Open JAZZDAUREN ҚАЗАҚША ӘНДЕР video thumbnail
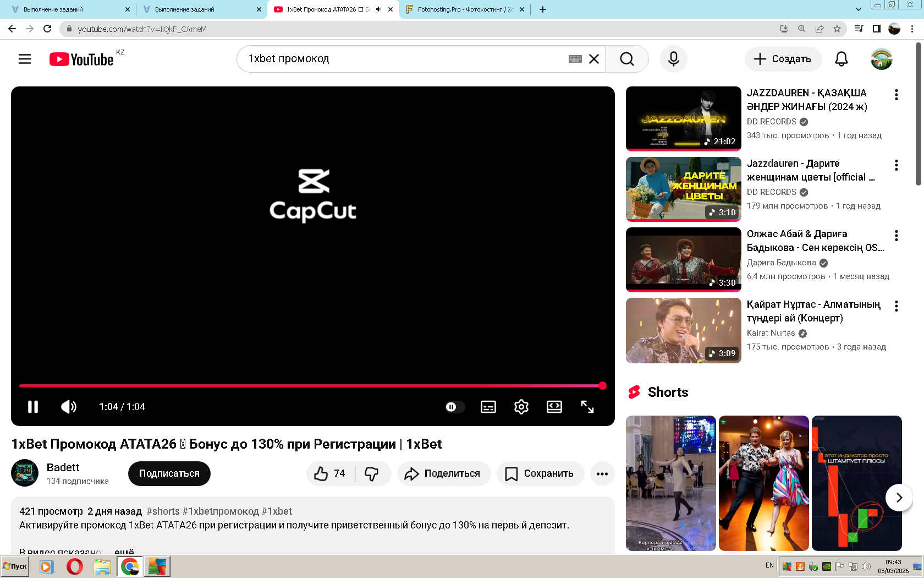Viewport: 924px width, 578px height. click(x=684, y=118)
